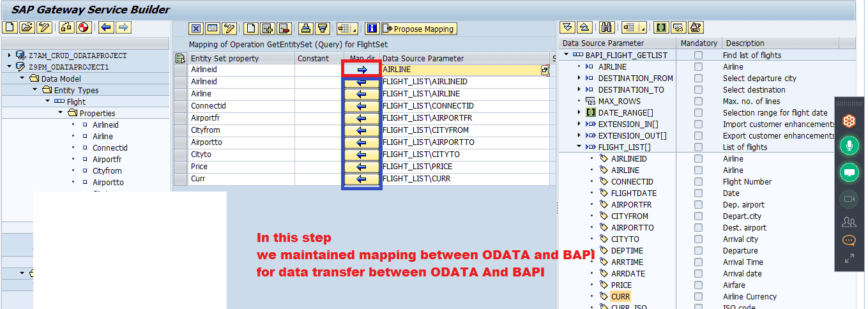Toggle Mandatory checkbox for the PRICE row
Image resolution: width=868 pixels, height=309 pixels.
pos(698,285)
